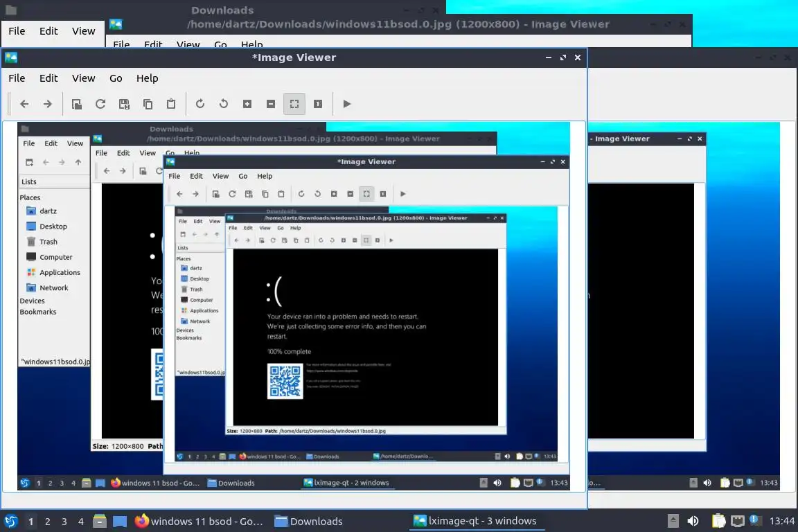Switch to virtual desktop 1

[31, 522]
